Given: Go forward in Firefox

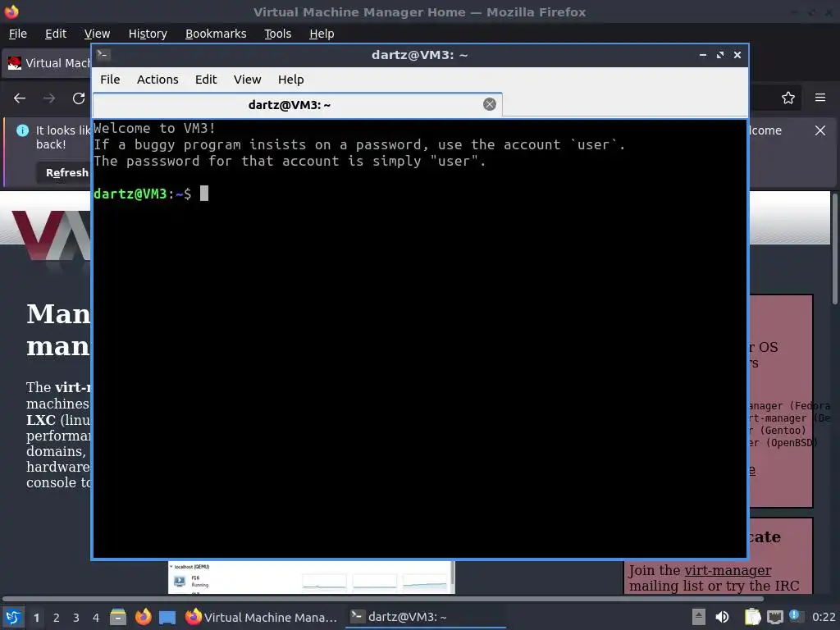Looking at the screenshot, I should [x=49, y=98].
